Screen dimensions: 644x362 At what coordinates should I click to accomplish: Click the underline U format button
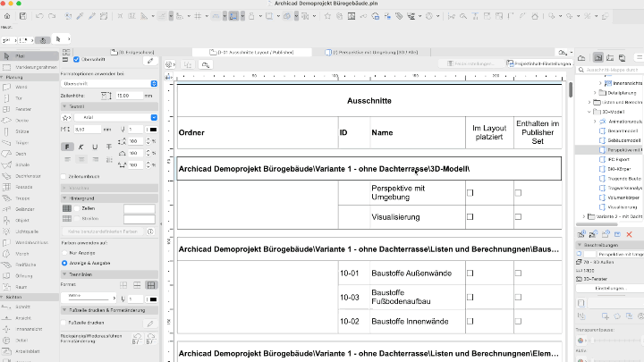(x=96, y=147)
